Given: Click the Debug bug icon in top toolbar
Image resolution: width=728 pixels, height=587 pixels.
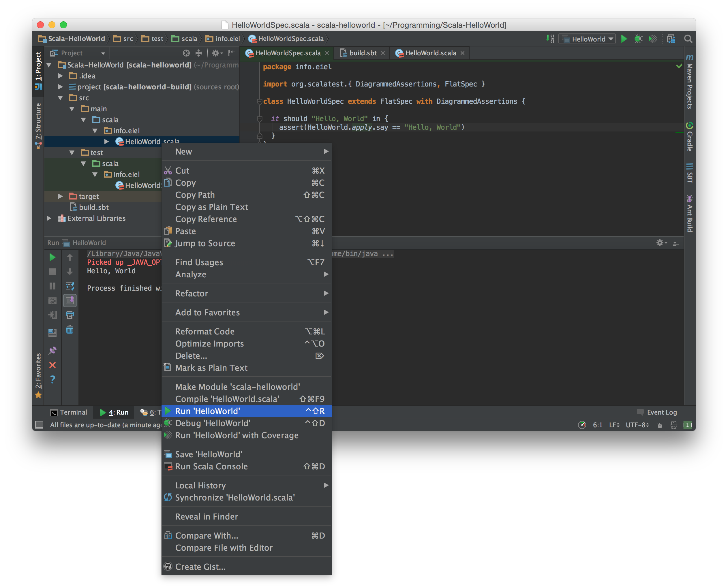Looking at the screenshot, I should tap(638, 39).
